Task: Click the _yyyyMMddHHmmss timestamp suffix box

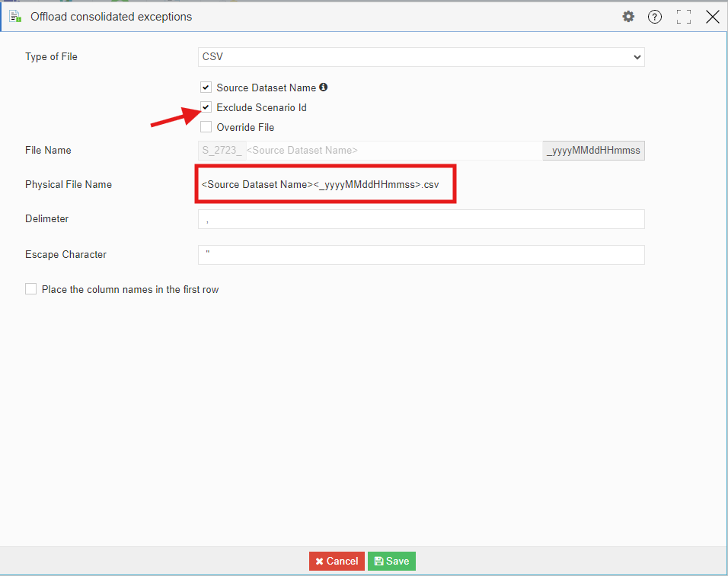Action: [593, 151]
